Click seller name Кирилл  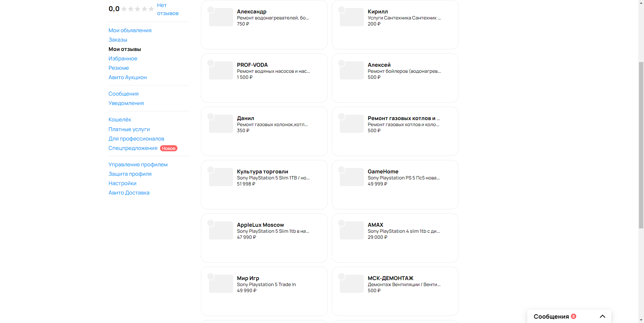pyautogui.click(x=378, y=11)
